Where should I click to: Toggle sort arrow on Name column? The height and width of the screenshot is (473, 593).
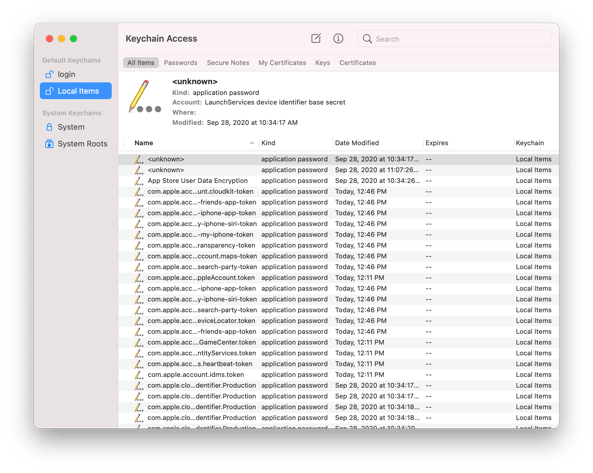[x=252, y=143]
